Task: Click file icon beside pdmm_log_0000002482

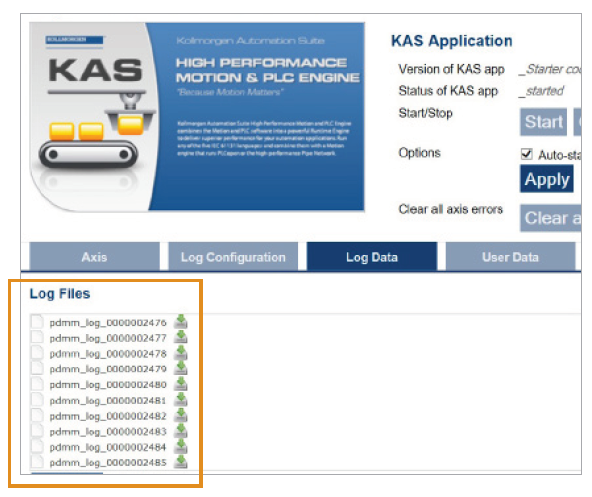Action: coord(37,415)
